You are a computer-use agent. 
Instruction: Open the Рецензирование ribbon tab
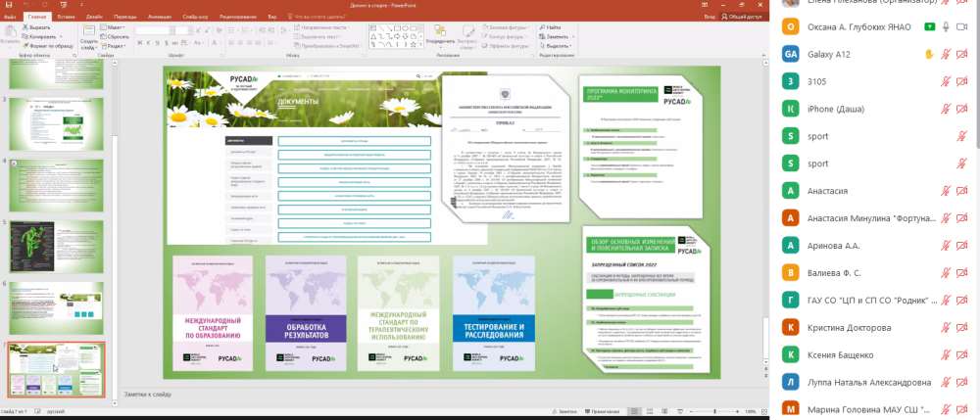pos(237,17)
